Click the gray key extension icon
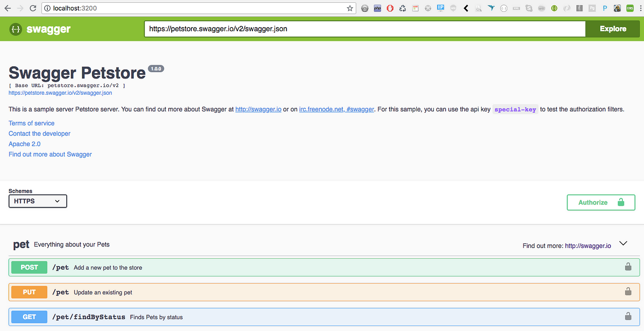This screenshot has width=644, height=331. (x=541, y=8)
